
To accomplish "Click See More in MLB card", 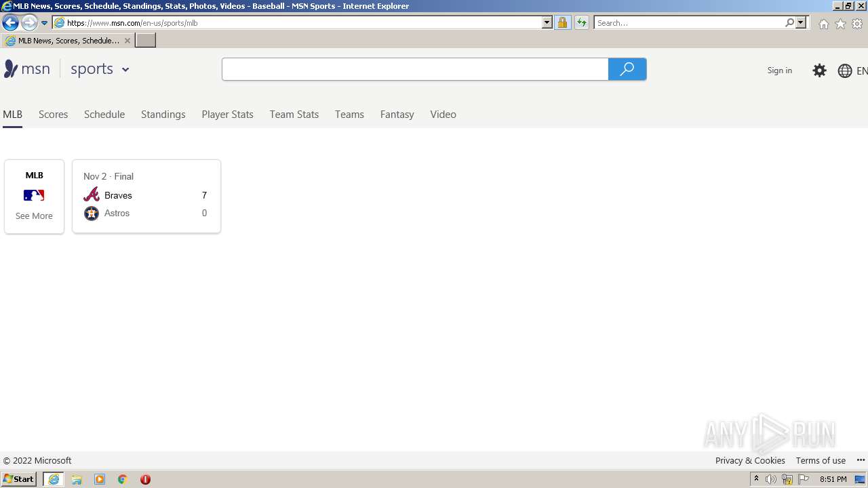I will [x=34, y=216].
